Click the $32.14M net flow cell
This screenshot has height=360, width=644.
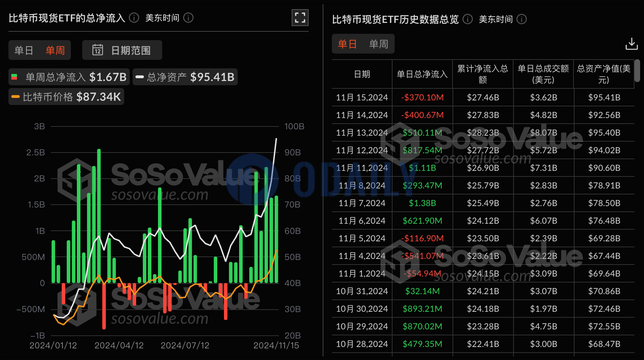coord(422,291)
